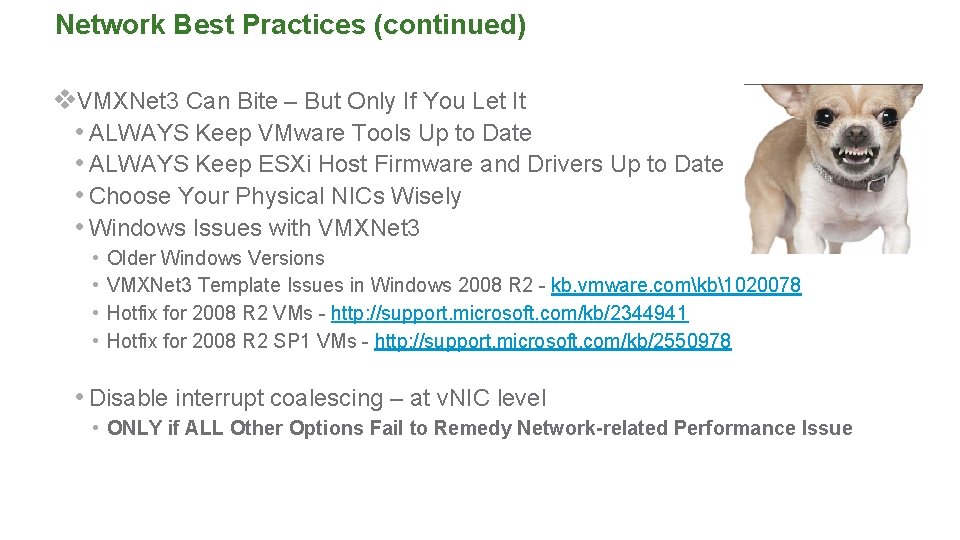Open the support.microsoft.com kb/2550978 hotfix link

(x=552, y=341)
